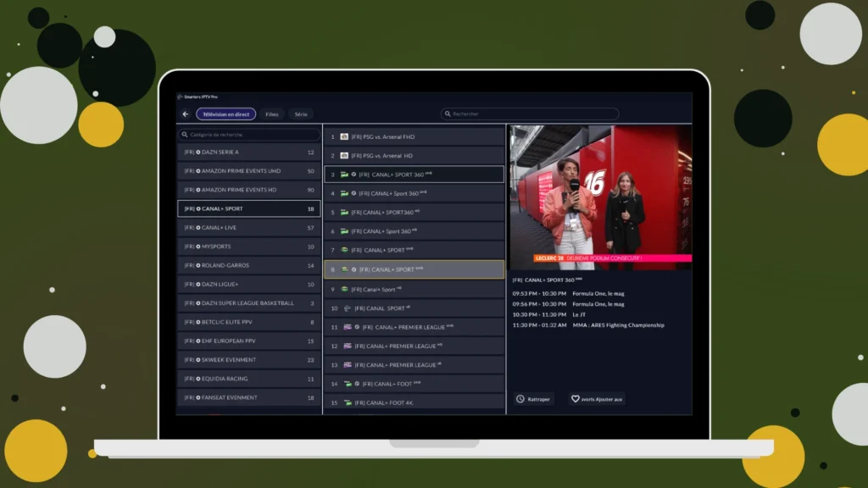Go back using the arrow icon
The width and height of the screenshot is (868, 488).
click(186, 114)
